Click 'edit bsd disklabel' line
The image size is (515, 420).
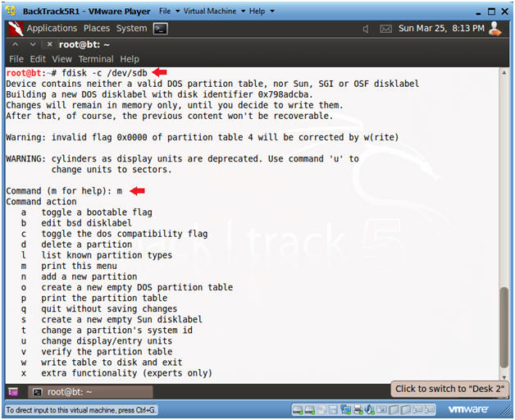(x=86, y=223)
